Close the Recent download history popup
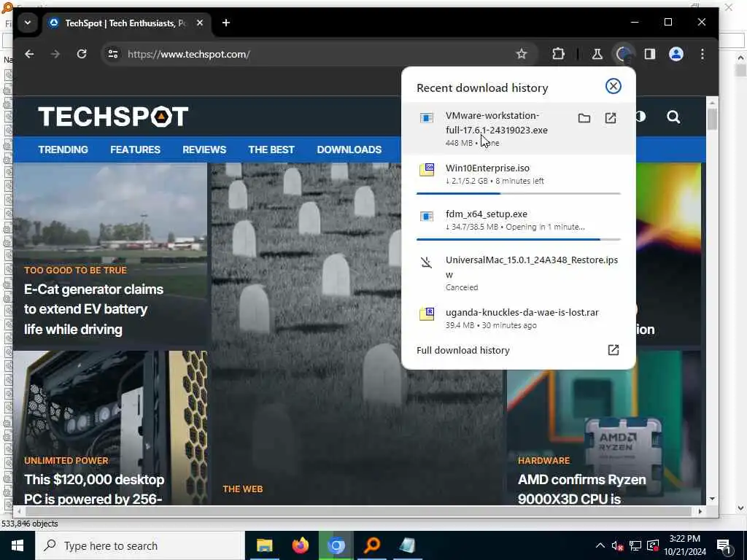Image resolution: width=747 pixels, height=560 pixels. (x=613, y=86)
